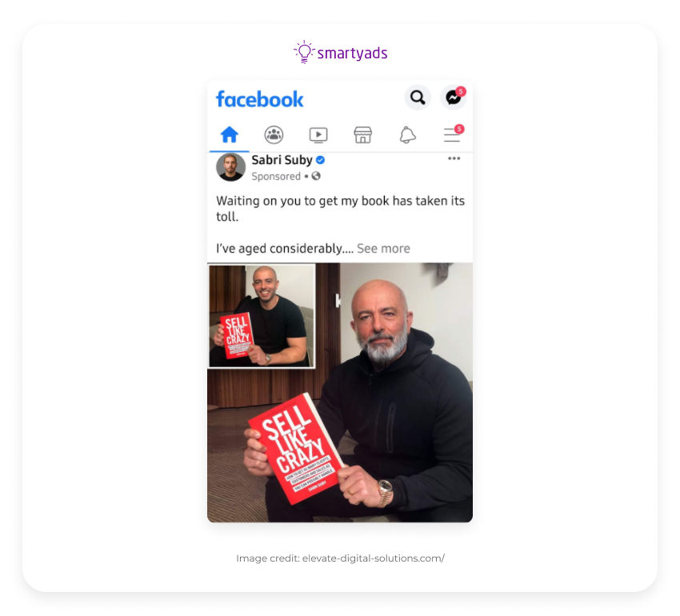Open the notifications bell
The width and height of the screenshot is (680, 616).
point(407,135)
